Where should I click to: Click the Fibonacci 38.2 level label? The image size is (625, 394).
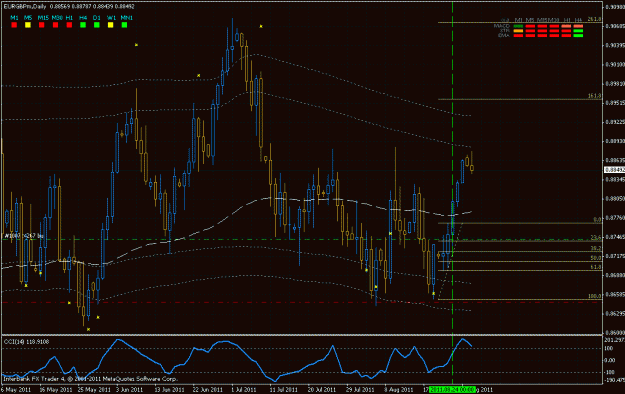click(x=596, y=248)
